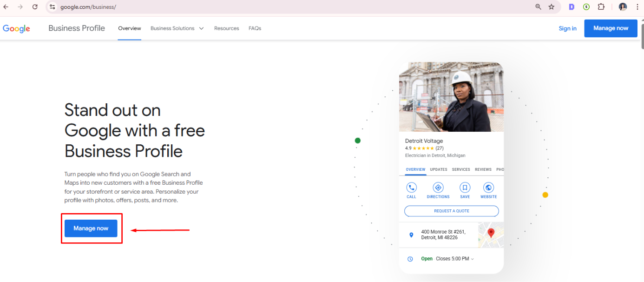Select the UPDATES tab on phone mockup
The width and height of the screenshot is (644, 282).
439,169
